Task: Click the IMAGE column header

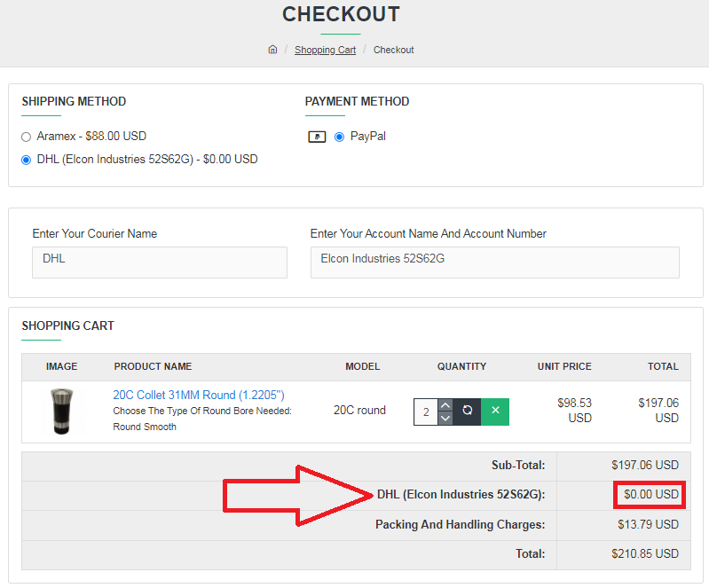Action: 61,366
